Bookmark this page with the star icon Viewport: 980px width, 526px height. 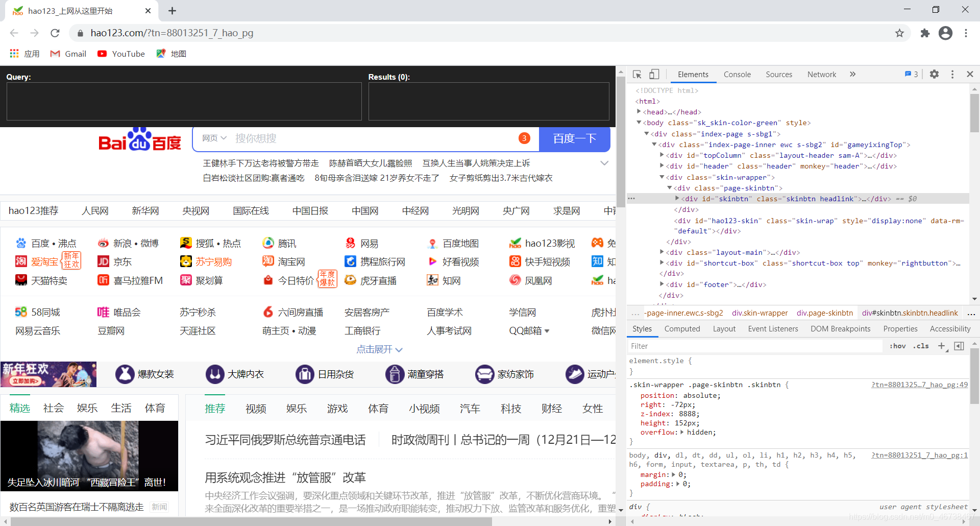point(899,33)
